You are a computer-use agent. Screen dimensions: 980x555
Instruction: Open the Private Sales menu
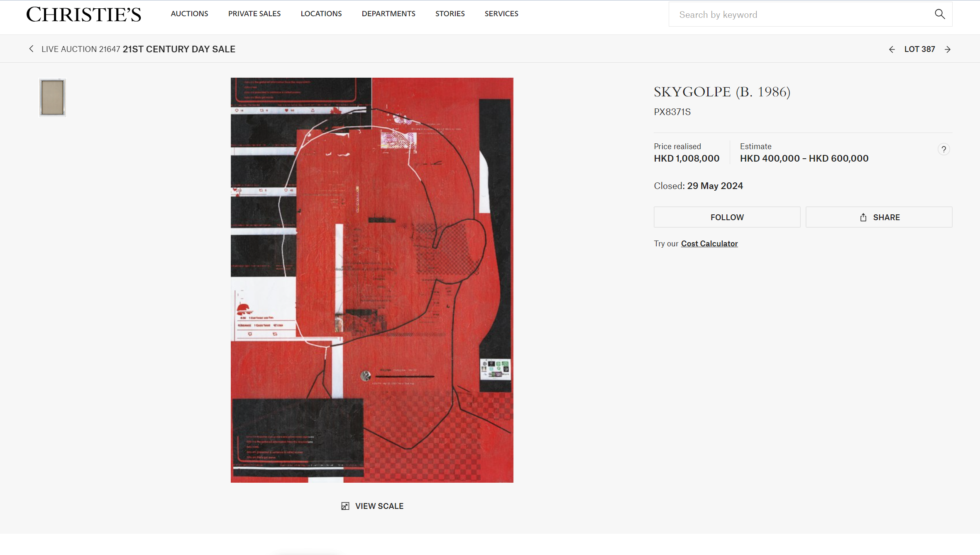click(254, 14)
